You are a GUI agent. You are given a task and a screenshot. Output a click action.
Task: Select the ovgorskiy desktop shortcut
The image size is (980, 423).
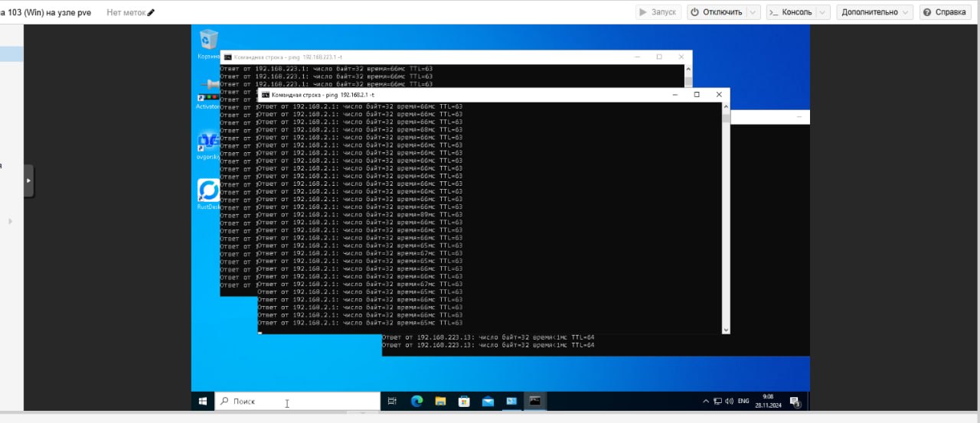pyautogui.click(x=207, y=145)
